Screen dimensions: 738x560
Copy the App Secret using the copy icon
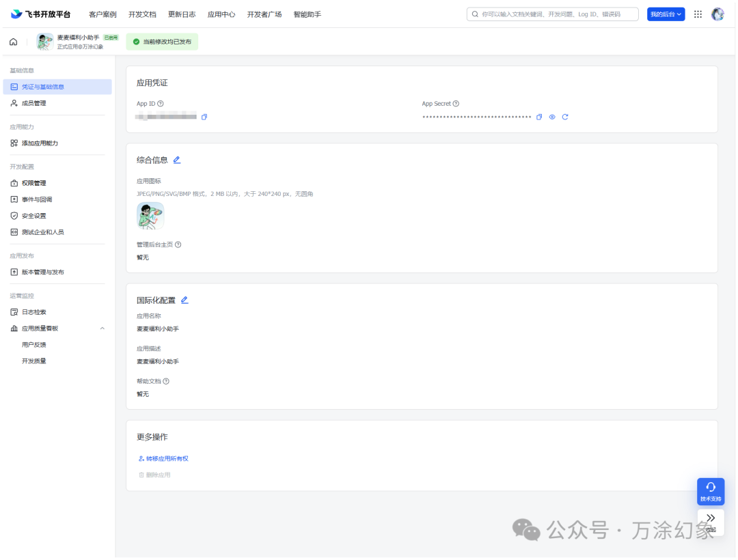539,117
